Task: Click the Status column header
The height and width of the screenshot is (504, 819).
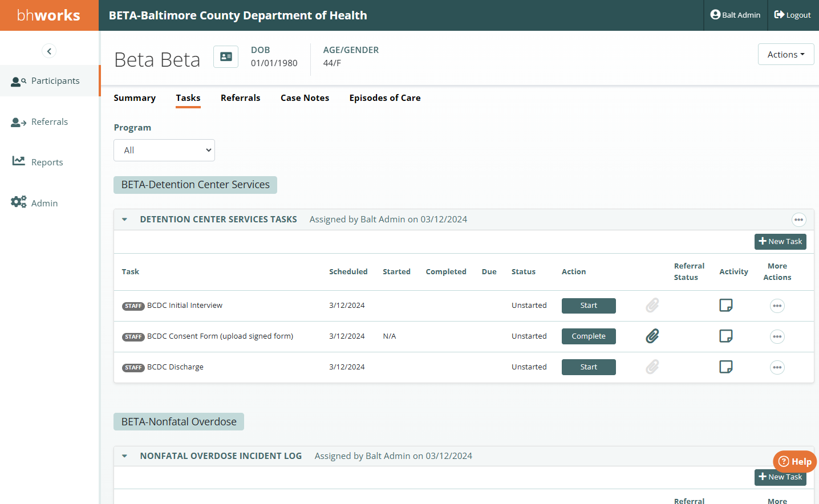Action: 524,272
